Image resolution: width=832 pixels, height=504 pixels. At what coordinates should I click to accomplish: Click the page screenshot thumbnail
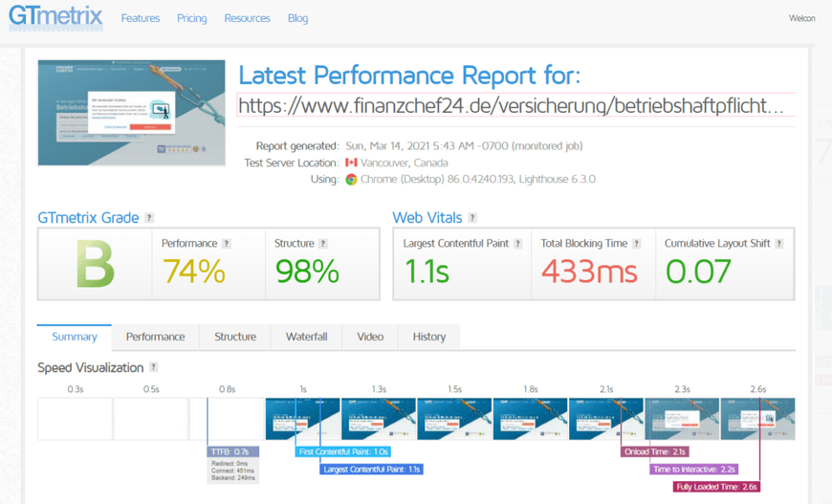pyautogui.click(x=132, y=113)
